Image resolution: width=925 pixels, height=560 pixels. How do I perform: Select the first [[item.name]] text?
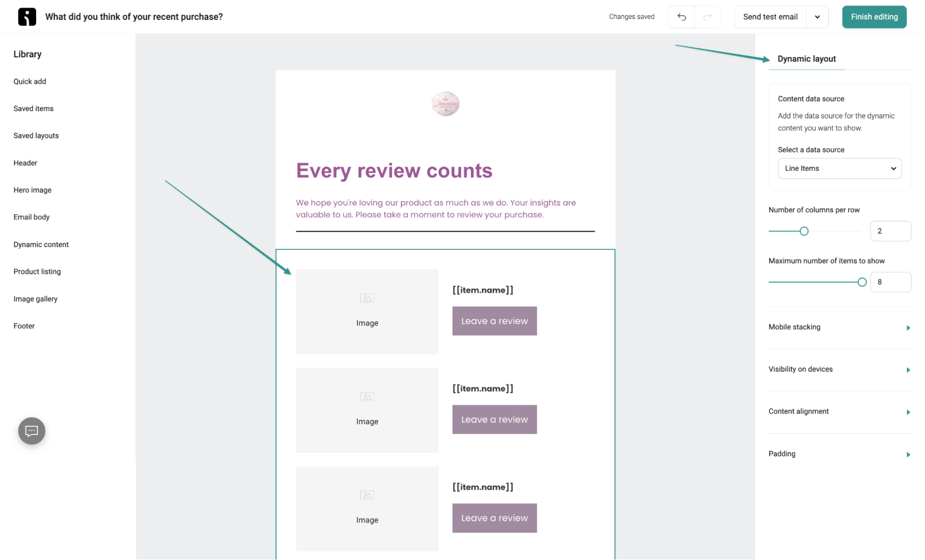(483, 290)
